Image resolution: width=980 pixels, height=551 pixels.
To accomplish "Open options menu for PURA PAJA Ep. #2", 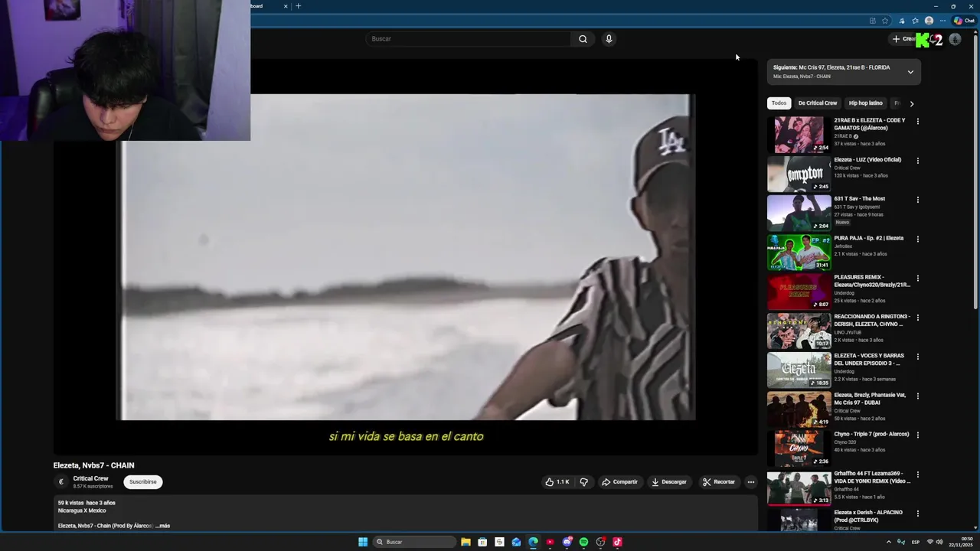I will (x=918, y=239).
